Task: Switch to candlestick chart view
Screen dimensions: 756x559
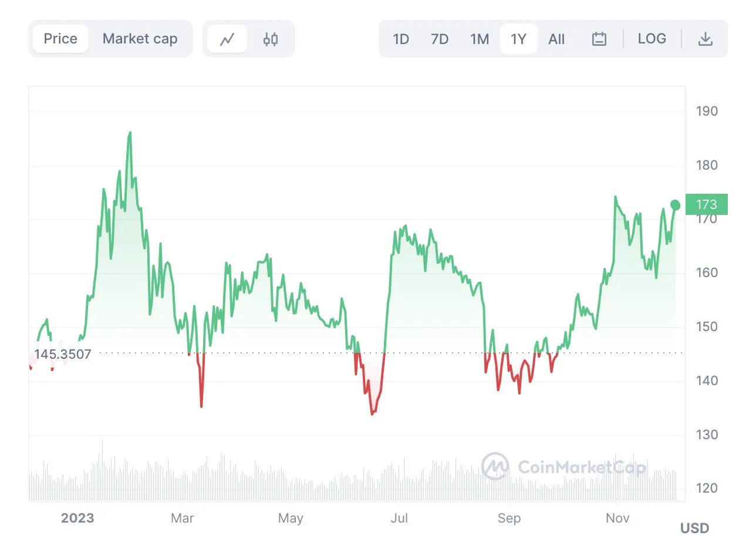Action: [271, 39]
